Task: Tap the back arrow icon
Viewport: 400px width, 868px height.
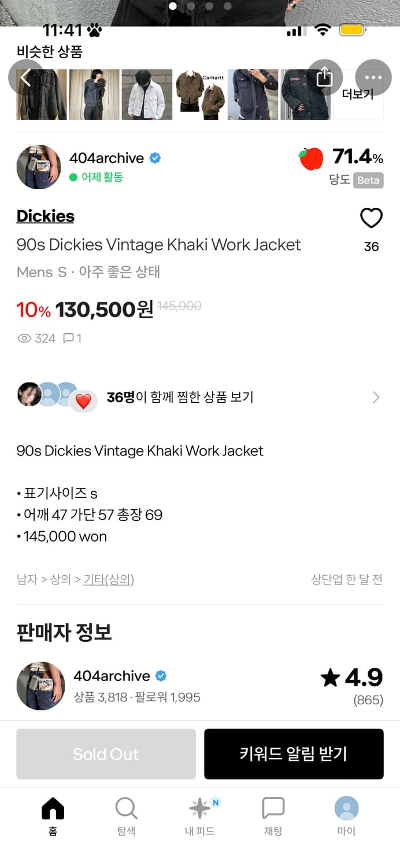Action: point(25,78)
